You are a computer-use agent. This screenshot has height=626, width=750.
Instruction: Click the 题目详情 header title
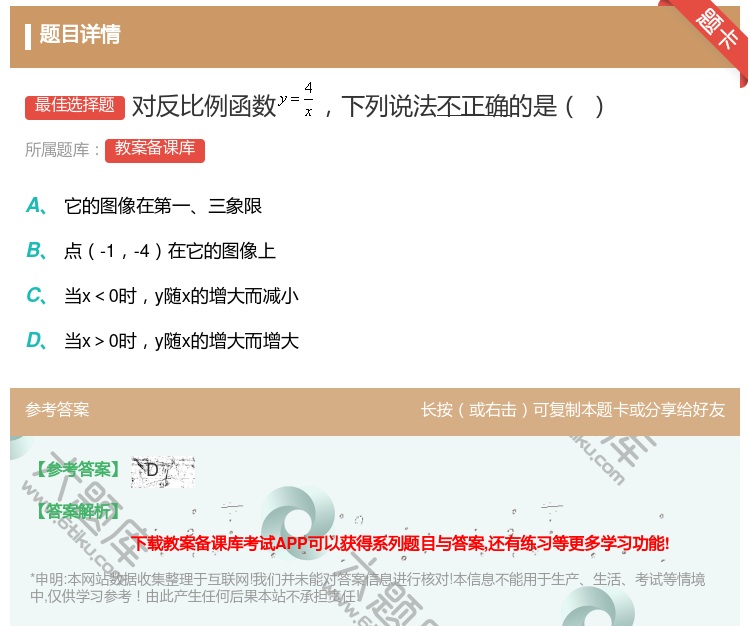(x=79, y=34)
